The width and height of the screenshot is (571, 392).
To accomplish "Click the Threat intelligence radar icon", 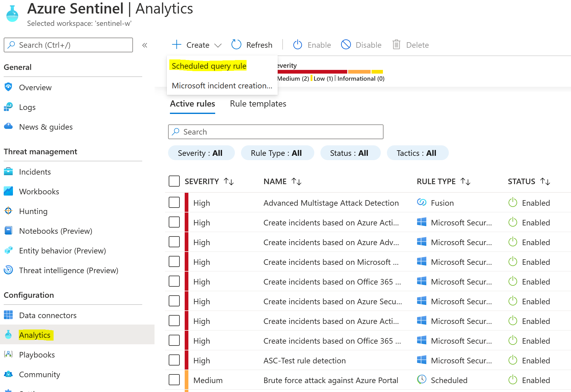I will [x=8, y=270].
